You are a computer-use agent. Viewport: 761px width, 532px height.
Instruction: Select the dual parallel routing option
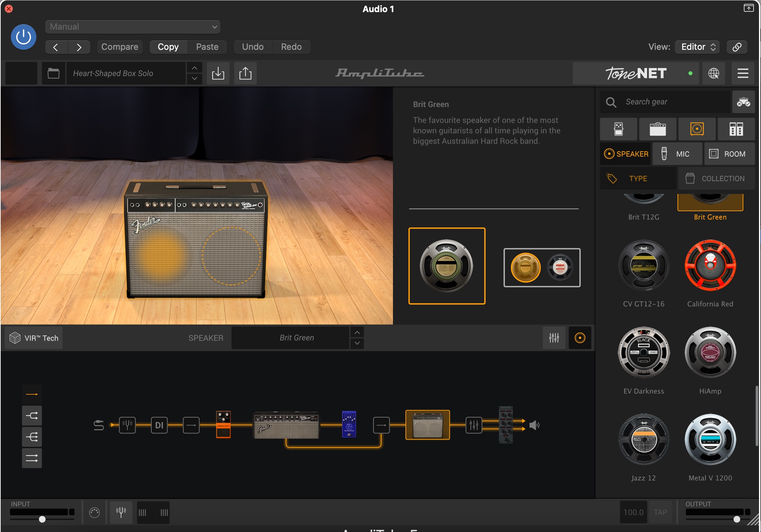[32, 458]
